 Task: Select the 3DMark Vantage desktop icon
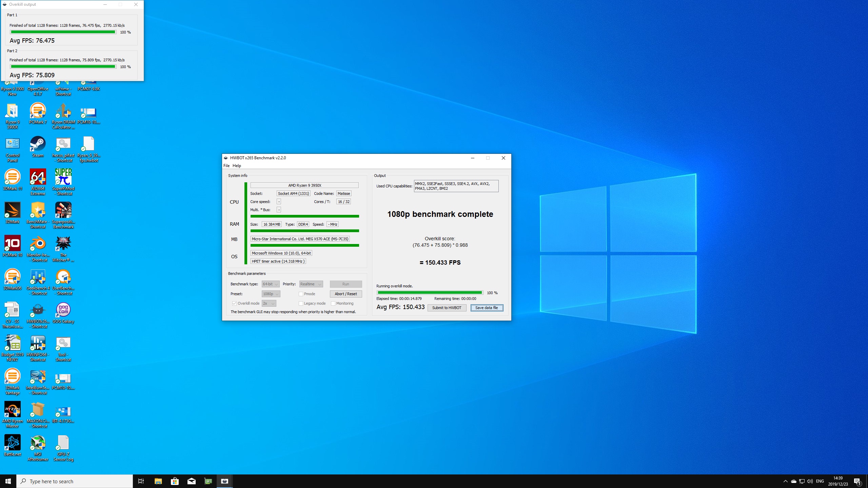point(13,382)
